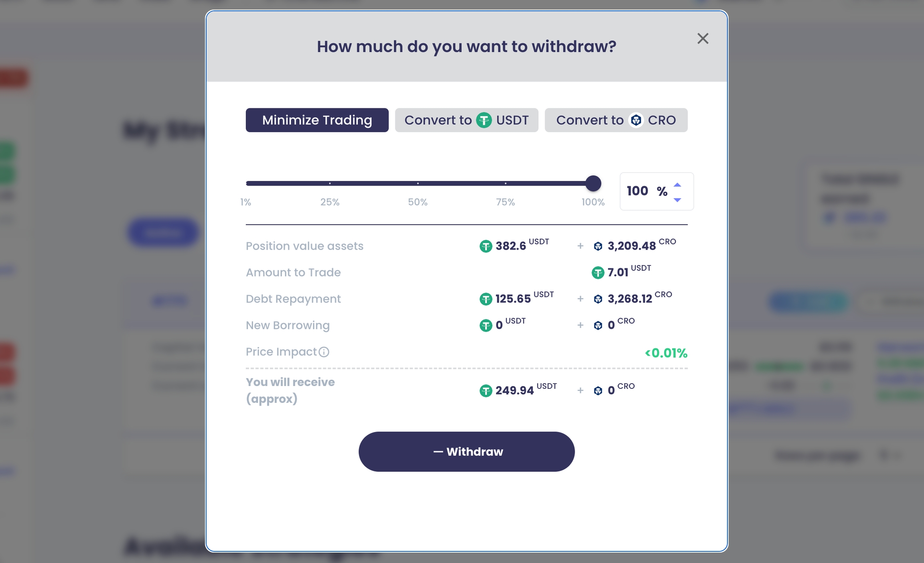Click the slider handle at 100%

[593, 183]
